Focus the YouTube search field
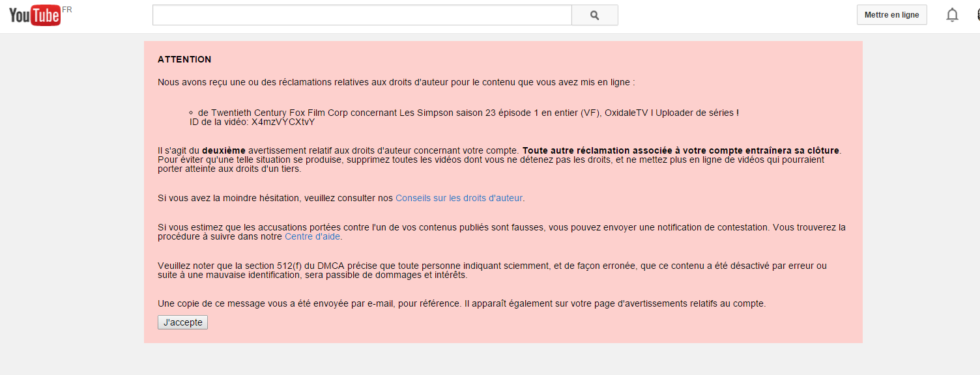Viewport: 980px width, 375px height. 362,15
